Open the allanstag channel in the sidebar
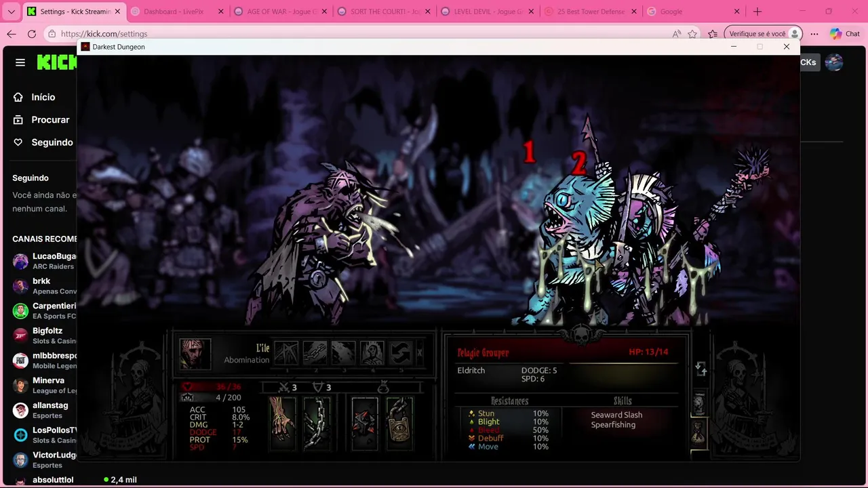868x488 pixels. pyautogui.click(x=43, y=410)
